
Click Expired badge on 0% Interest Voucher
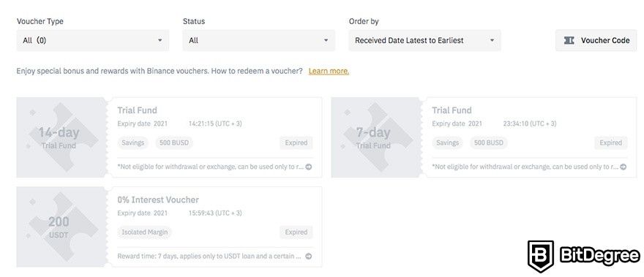tap(296, 232)
